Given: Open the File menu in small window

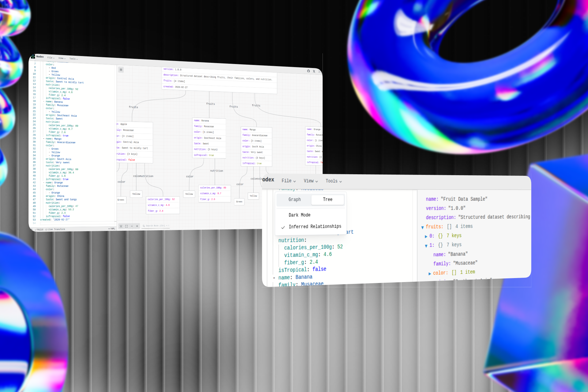Looking at the screenshot, I should tap(51, 58).
